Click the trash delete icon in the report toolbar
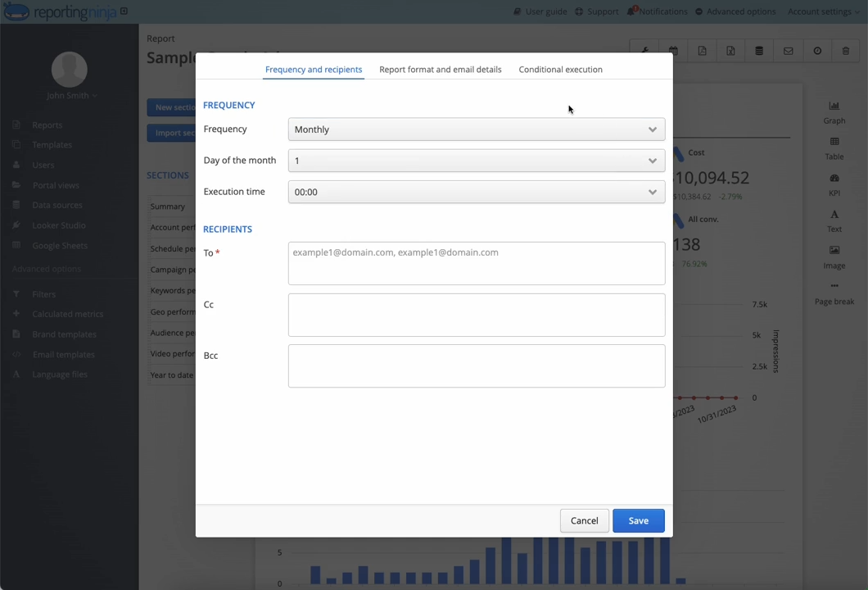This screenshot has width=868, height=590. click(x=846, y=51)
